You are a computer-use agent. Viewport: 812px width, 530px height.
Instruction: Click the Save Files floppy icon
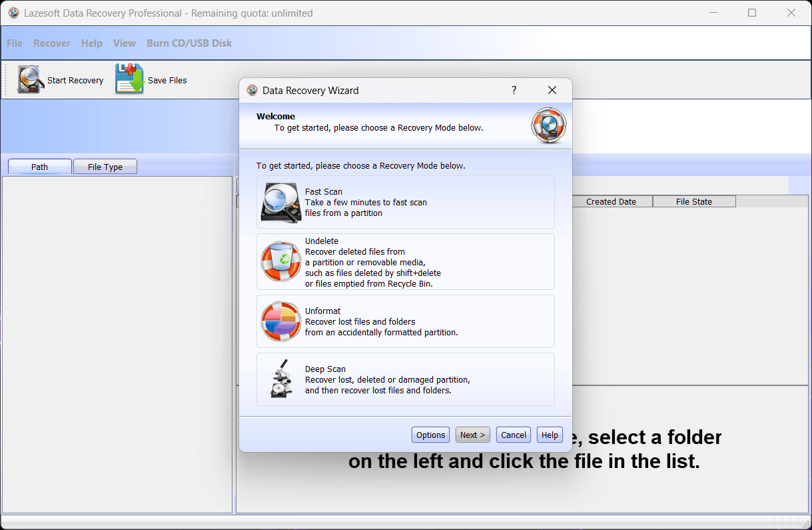129,79
